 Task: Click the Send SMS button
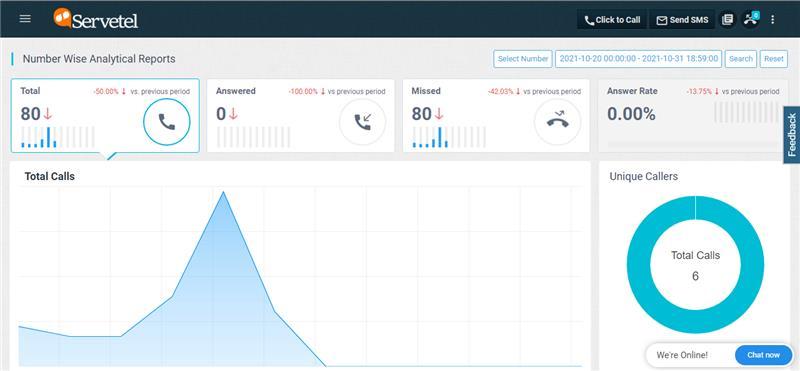682,20
